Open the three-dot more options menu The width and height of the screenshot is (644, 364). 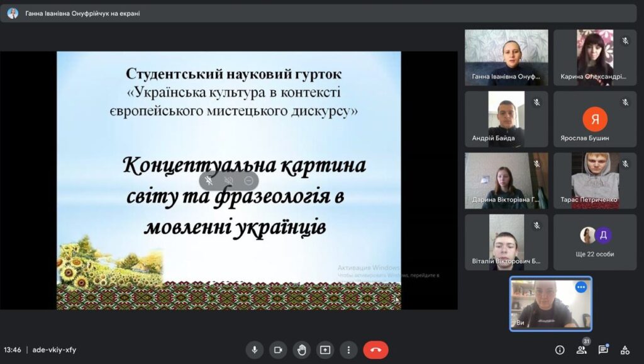348,350
